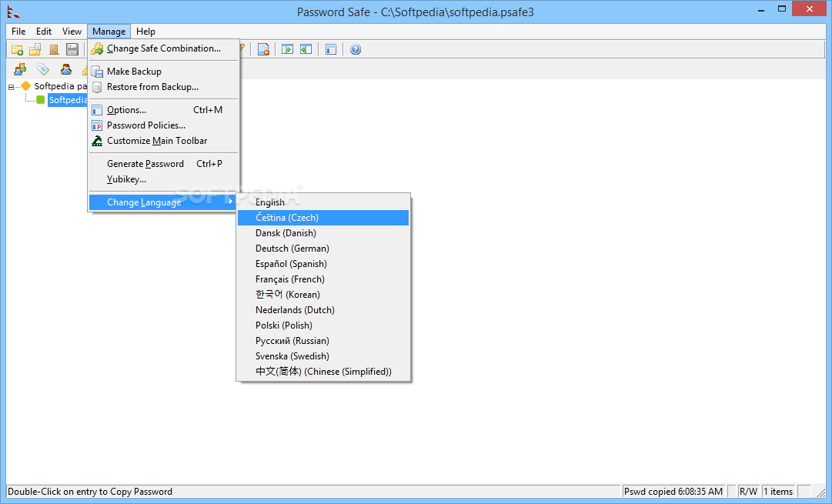Open the Edit menu
832x504 pixels.
(44, 32)
